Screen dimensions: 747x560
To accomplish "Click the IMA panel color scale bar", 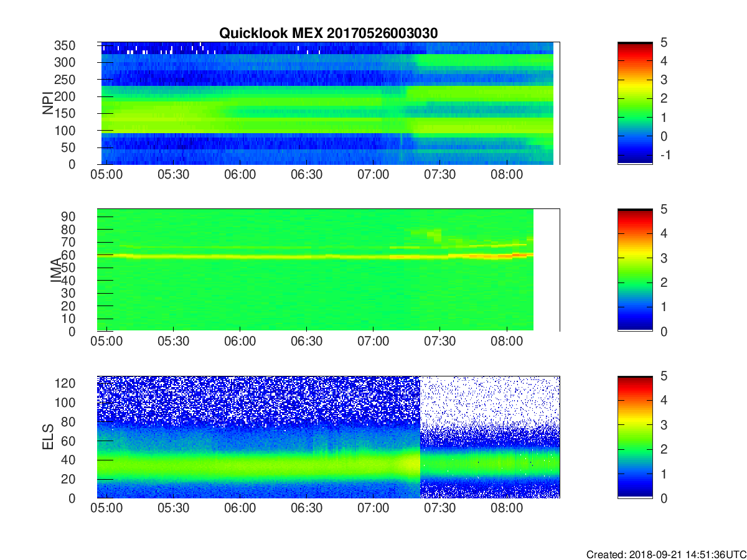I will point(635,270).
